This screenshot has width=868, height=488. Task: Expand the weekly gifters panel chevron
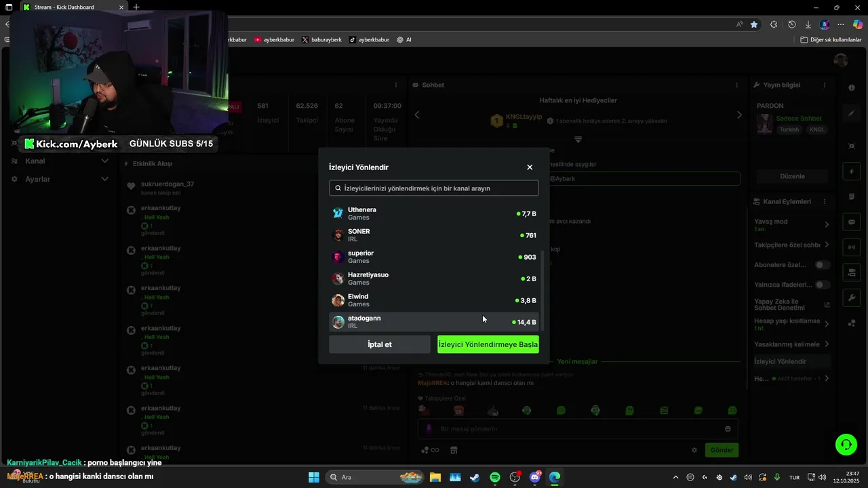(x=578, y=140)
